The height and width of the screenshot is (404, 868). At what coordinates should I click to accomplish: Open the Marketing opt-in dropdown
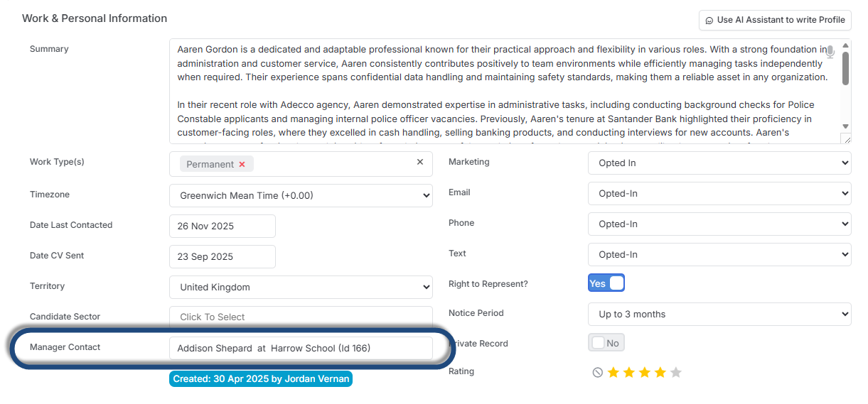[x=719, y=163]
